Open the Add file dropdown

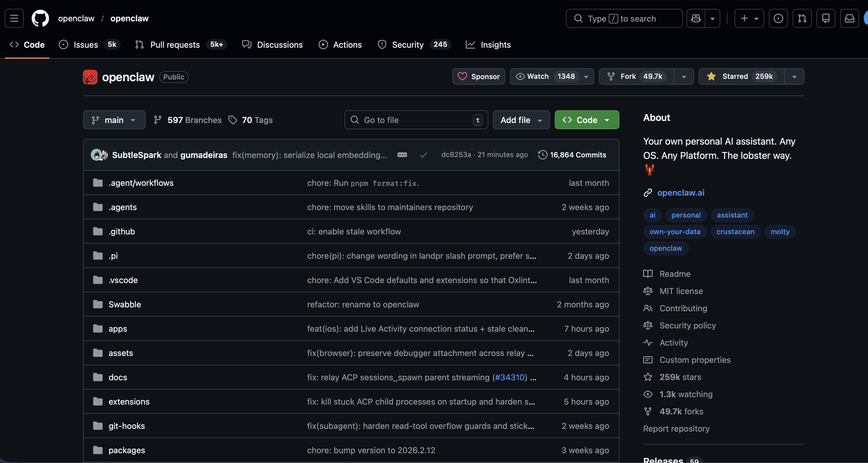(521, 120)
